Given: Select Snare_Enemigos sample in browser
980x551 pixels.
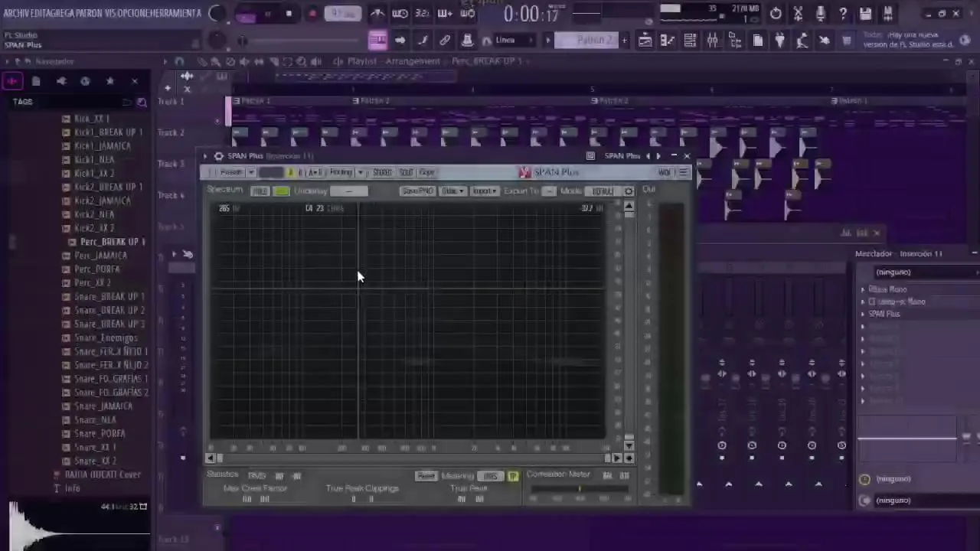Looking at the screenshot, I should (106, 337).
